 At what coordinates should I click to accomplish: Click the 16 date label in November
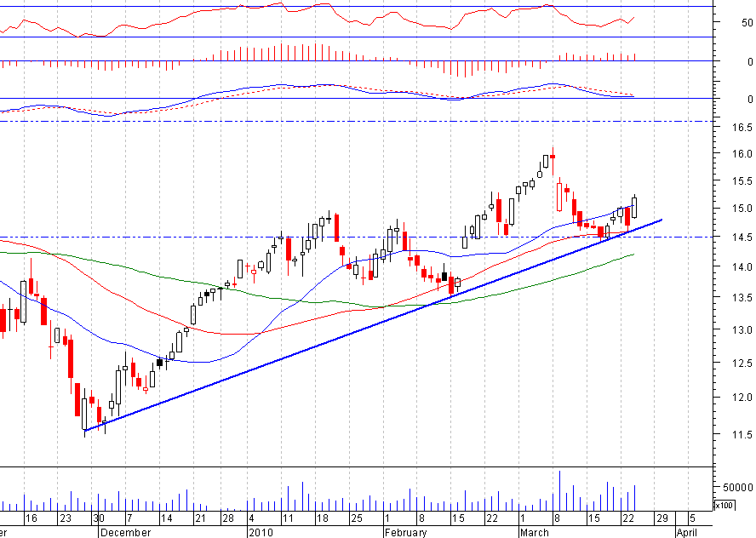pos(31,518)
